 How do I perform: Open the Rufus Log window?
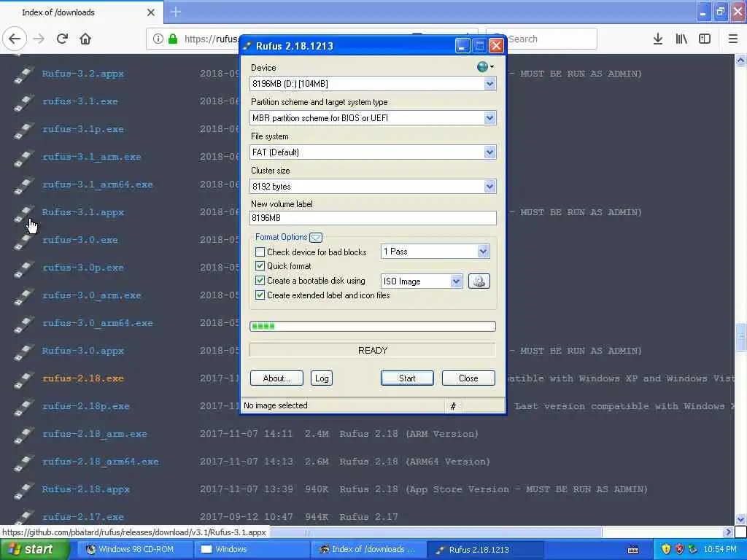pyautogui.click(x=322, y=378)
